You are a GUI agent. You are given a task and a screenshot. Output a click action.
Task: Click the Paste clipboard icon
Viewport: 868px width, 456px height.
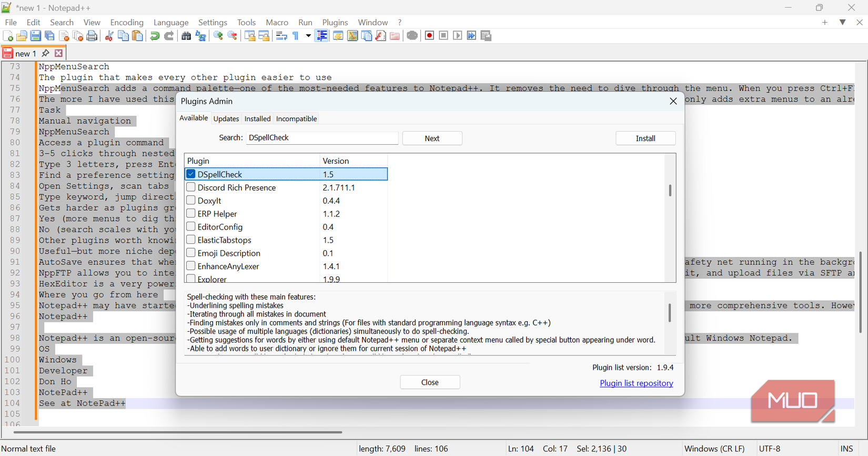(x=137, y=36)
